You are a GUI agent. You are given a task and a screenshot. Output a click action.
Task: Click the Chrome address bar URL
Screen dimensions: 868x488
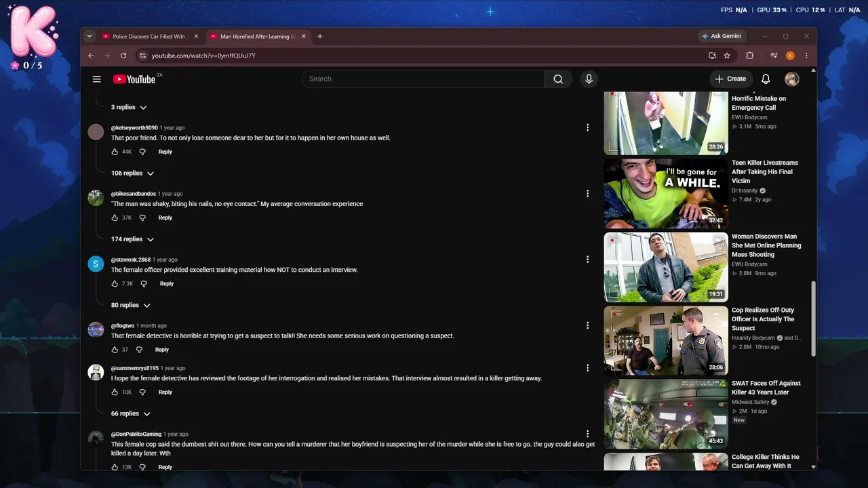[x=203, y=56]
